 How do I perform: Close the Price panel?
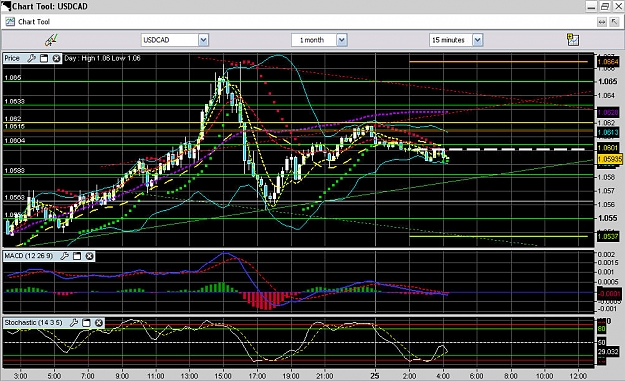coord(57,59)
